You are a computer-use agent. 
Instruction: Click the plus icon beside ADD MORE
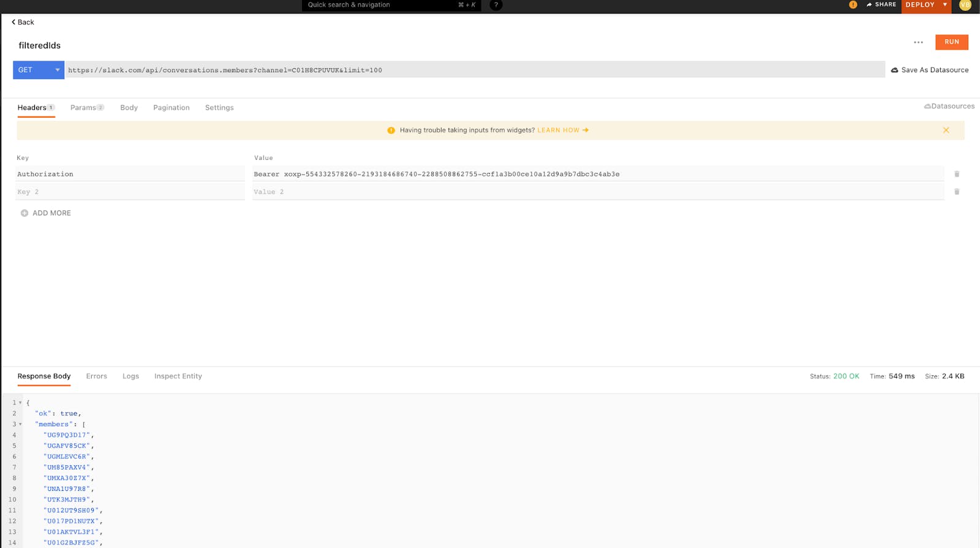point(24,213)
